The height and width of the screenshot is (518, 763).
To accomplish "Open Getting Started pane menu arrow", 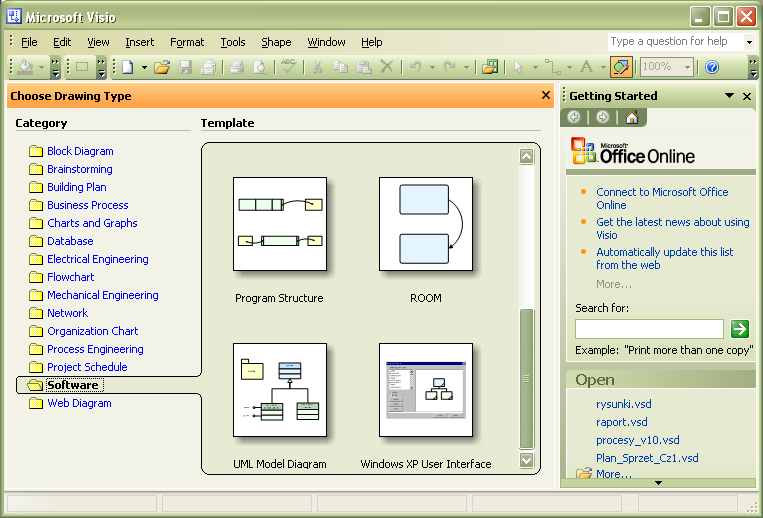I will 729,96.
